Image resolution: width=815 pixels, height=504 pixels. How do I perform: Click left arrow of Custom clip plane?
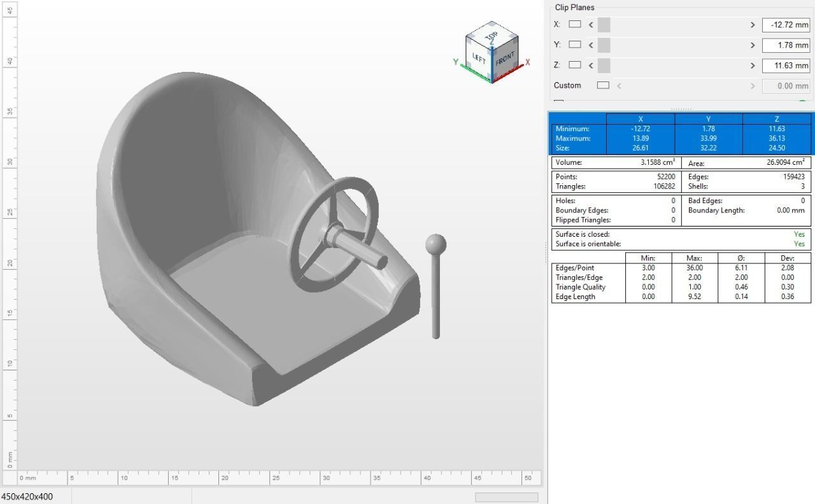tap(619, 86)
